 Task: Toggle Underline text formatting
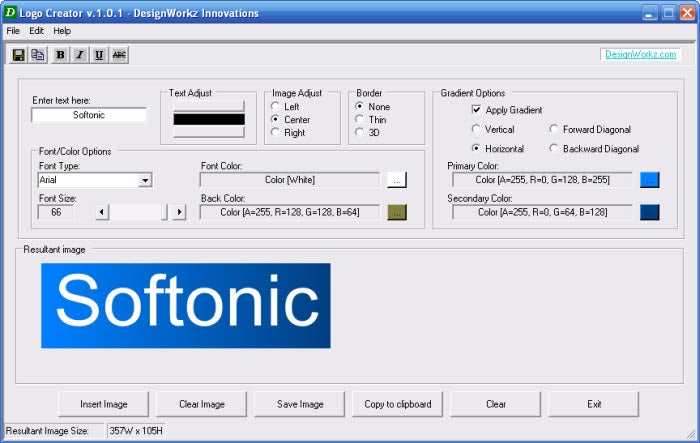point(99,55)
